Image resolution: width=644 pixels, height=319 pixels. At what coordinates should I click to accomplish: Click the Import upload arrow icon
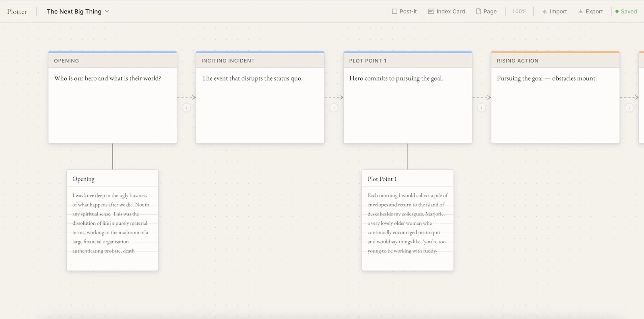(545, 12)
